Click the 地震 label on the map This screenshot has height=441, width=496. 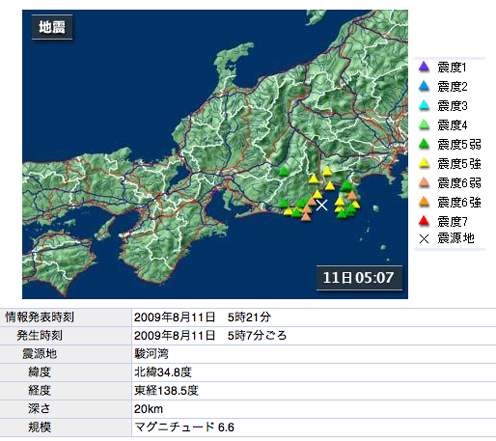pyautogui.click(x=52, y=27)
